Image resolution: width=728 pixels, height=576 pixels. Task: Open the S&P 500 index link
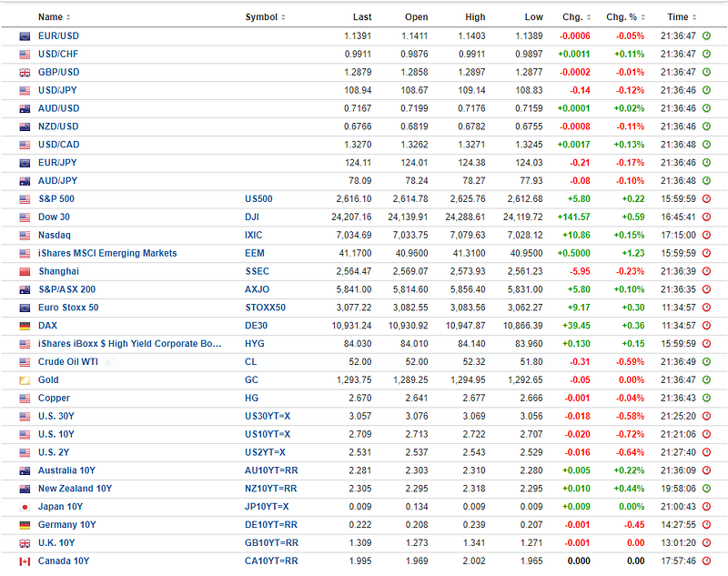[x=56, y=199]
